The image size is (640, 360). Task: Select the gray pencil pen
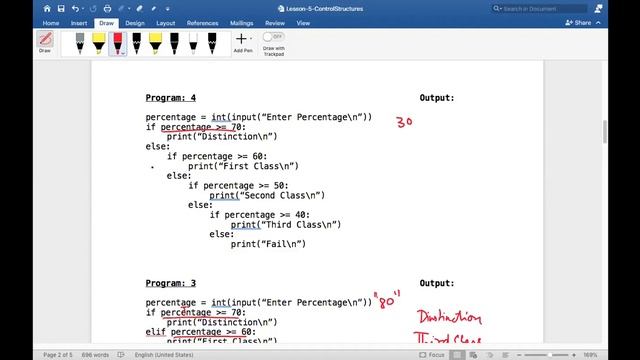(x=80, y=43)
